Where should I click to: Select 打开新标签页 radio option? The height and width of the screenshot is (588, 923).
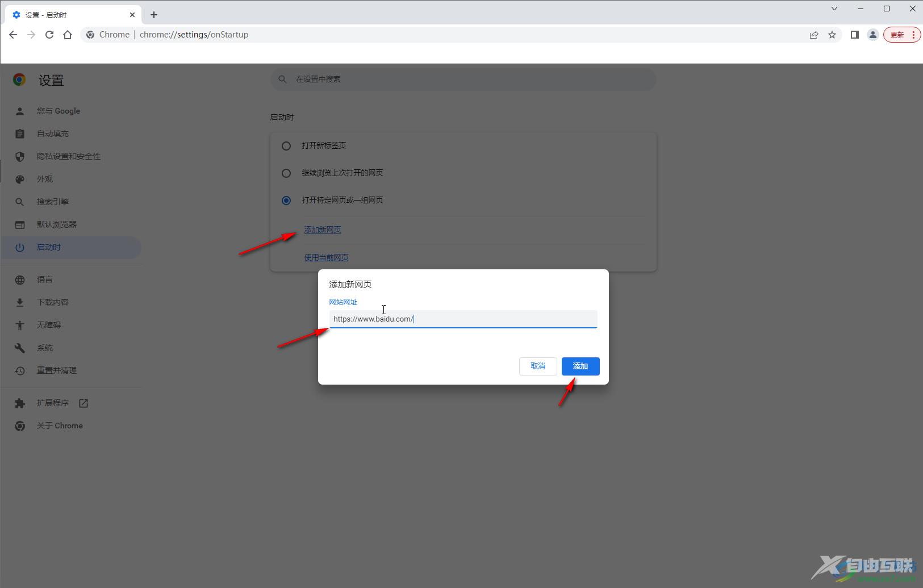[x=286, y=146]
